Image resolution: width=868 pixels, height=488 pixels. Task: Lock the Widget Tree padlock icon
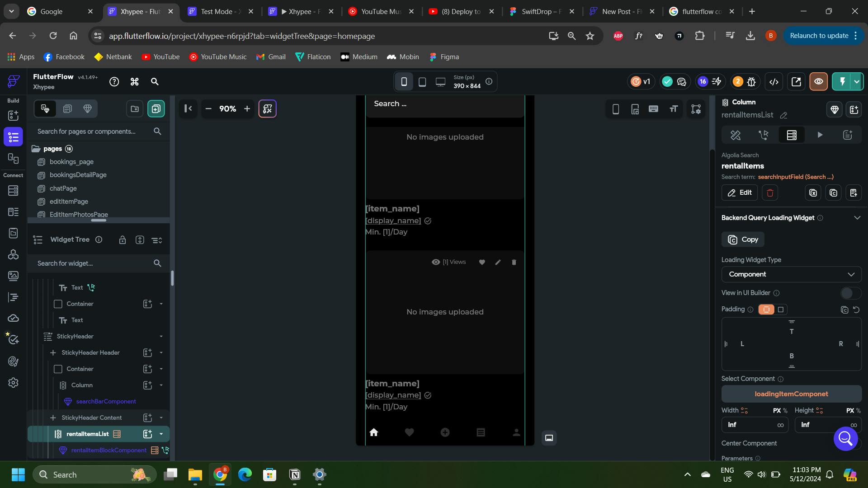(x=122, y=240)
